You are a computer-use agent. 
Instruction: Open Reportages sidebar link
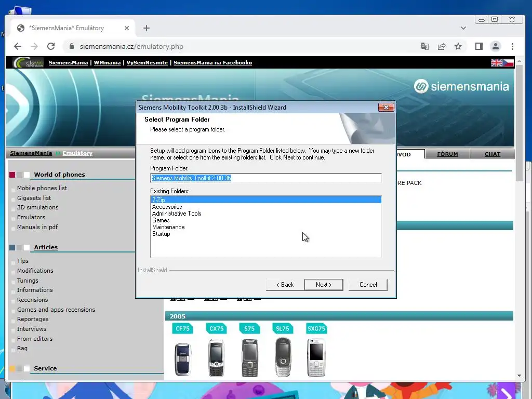coord(33,320)
